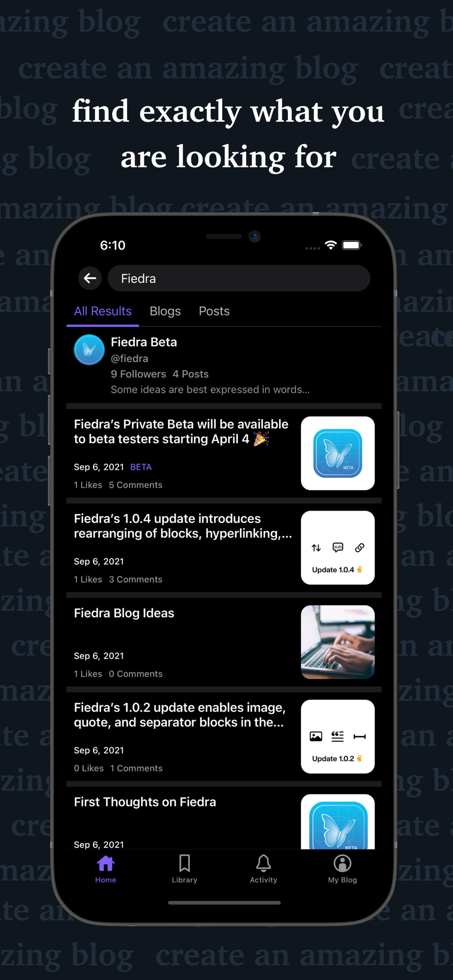
Task: Open the Fiedra Blog Ideas post
Action: click(x=224, y=642)
